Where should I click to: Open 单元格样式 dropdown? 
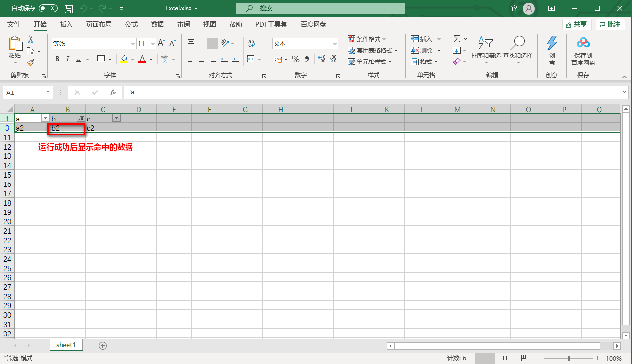coord(370,61)
